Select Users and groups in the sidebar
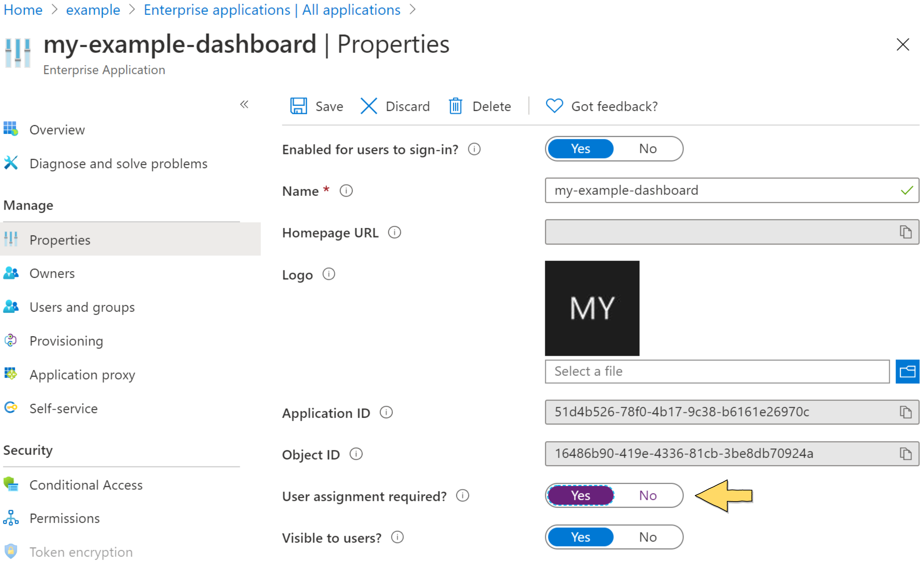924x564 pixels. click(x=82, y=307)
